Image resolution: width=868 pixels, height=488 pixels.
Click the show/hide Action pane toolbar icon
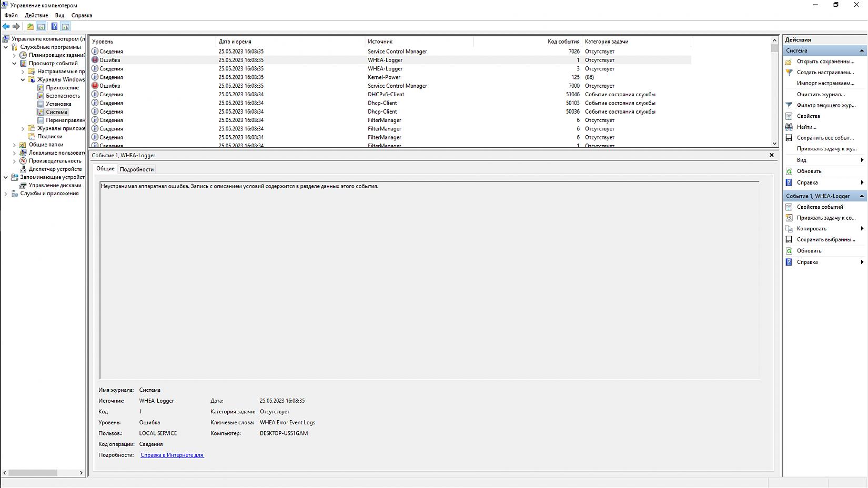coord(66,26)
